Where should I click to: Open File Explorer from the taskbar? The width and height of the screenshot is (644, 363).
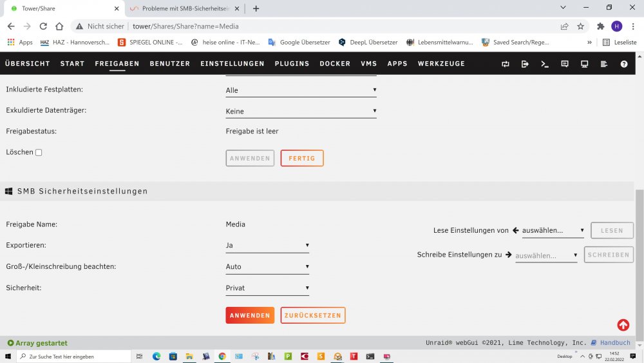(189, 357)
